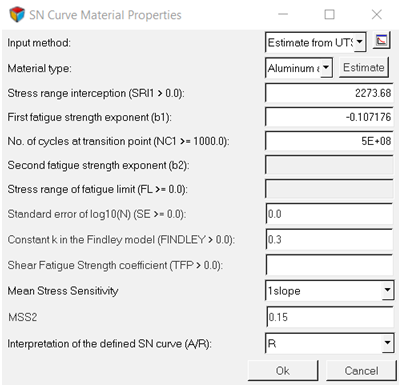Click the application cube icon in title bar

tap(17, 15)
